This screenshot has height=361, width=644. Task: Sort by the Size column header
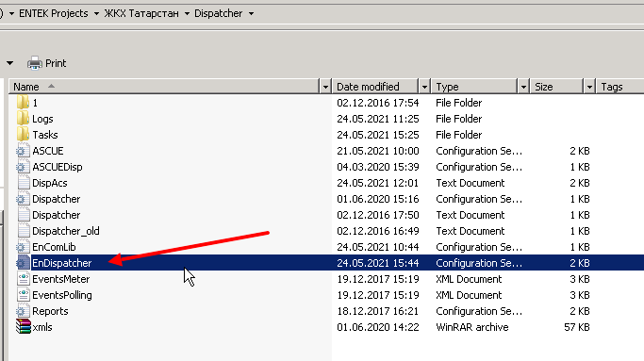pos(557,87)
